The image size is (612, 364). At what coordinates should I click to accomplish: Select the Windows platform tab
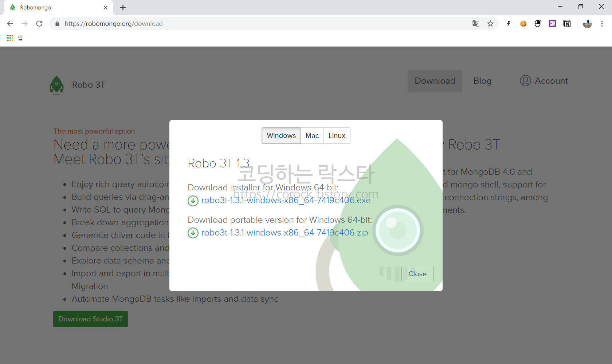tap(281, 135)
